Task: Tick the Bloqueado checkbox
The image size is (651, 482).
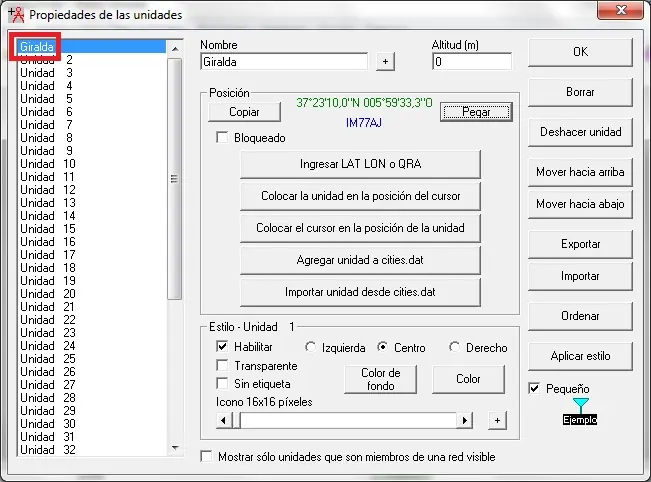Action: coord(223,137)
